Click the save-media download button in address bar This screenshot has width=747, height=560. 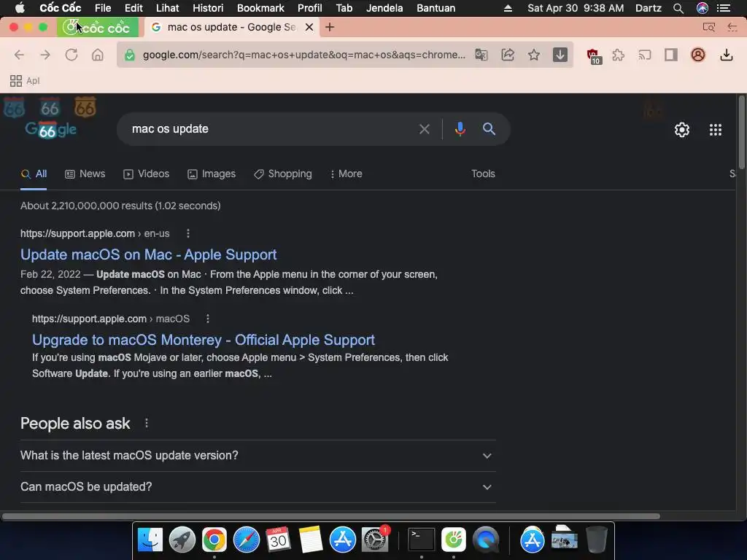click(560, 55)
